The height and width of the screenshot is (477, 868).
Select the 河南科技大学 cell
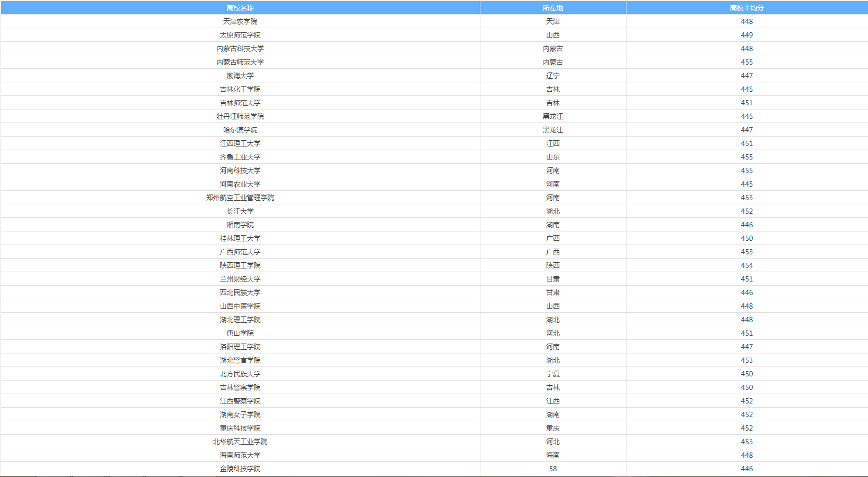[x=240, y=170]
